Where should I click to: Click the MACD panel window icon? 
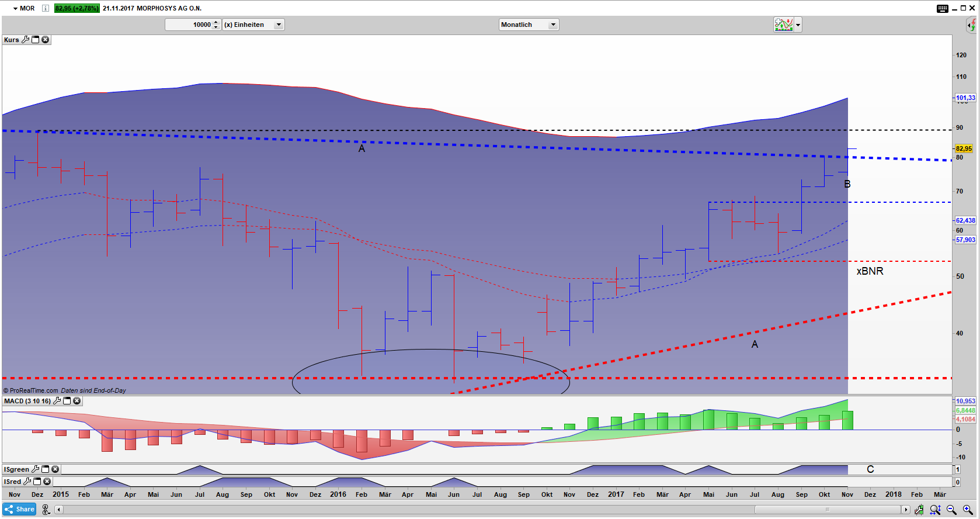67,401
